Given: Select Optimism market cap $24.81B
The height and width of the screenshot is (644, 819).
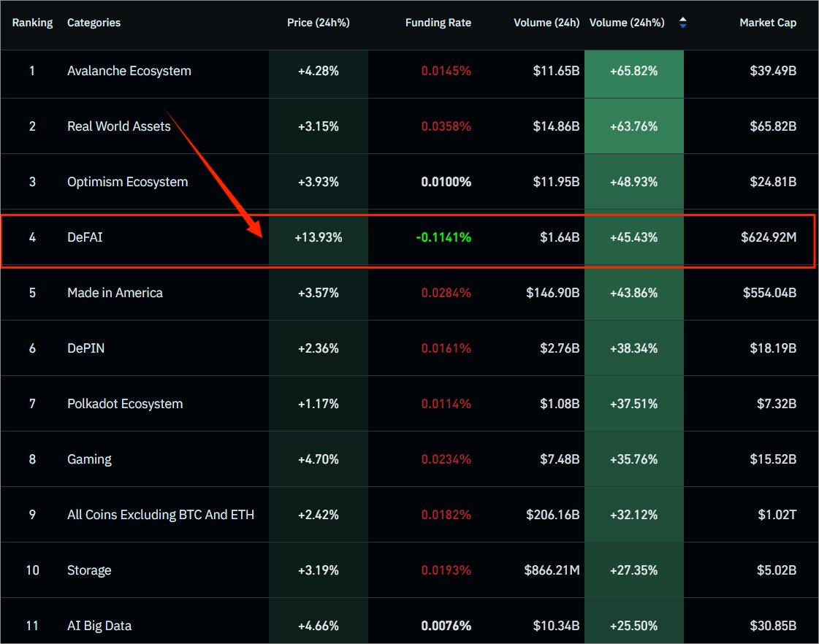Looking at the screenshot, I should coord(773,182).
